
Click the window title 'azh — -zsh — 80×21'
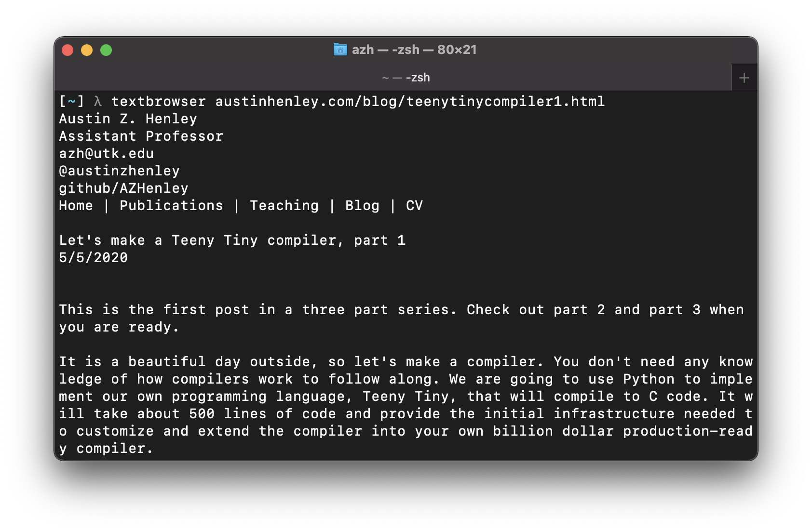(x=414, y=49)
